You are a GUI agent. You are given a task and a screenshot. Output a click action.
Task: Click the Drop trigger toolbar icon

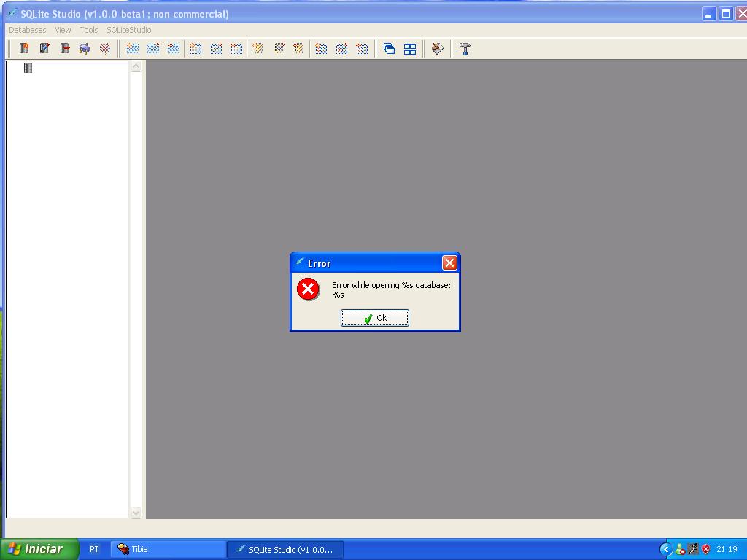[x=298, y=48]
